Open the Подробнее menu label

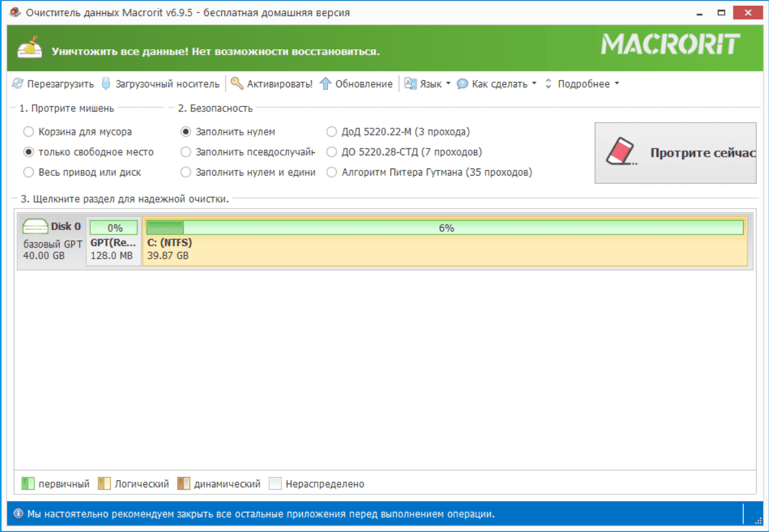tap(584, 84)
